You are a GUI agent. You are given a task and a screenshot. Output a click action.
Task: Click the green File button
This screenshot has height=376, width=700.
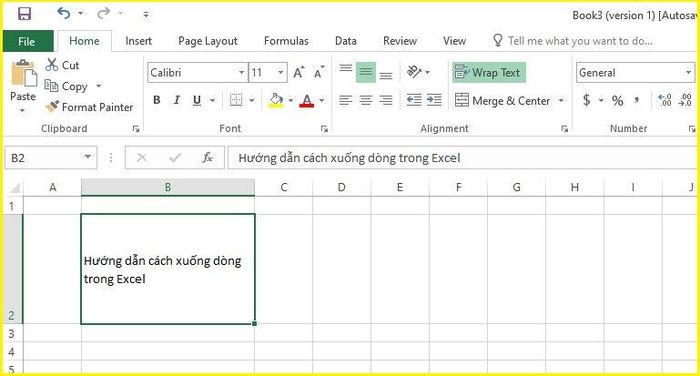(x=28, y=42)
